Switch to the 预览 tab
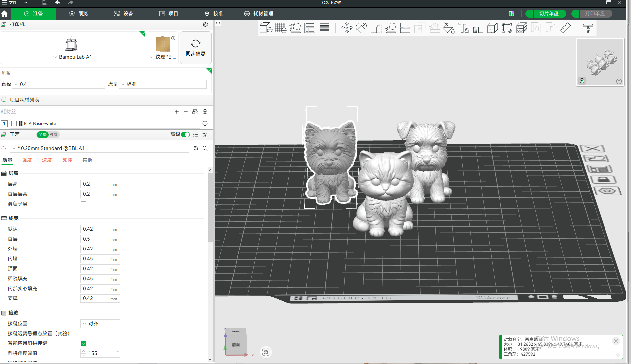 click(79, 14)
